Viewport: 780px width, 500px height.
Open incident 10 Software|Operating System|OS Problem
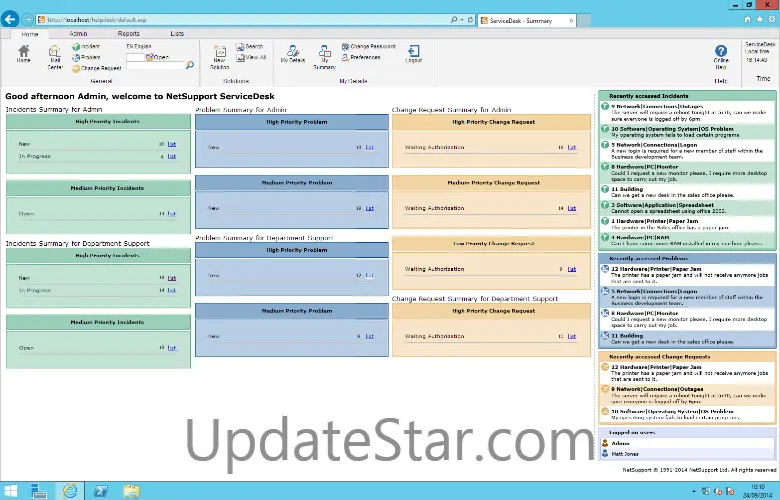[672, 129]
